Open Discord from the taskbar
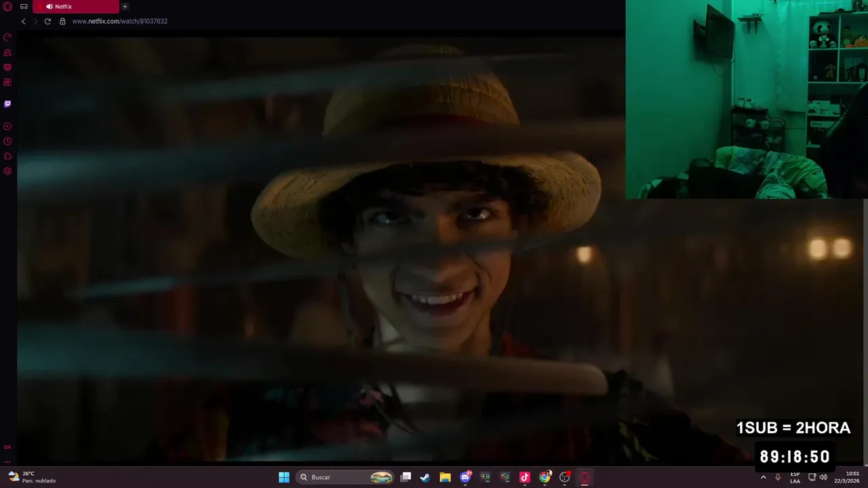 tap(465, 477)
